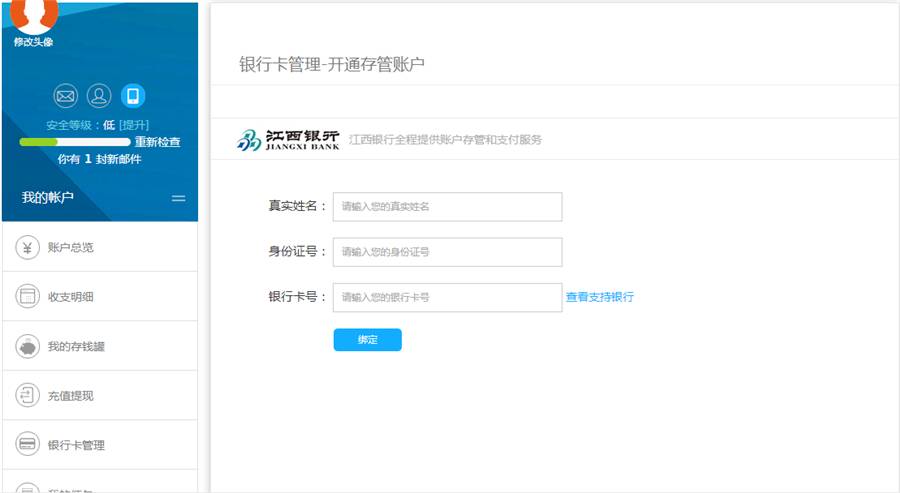900x493 pixels.
Task: Click the security level progress bar
Action: 75,142
